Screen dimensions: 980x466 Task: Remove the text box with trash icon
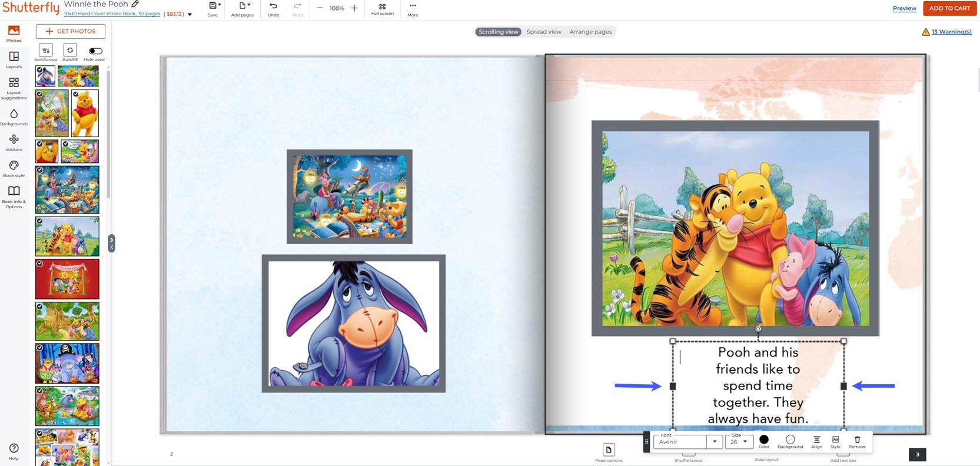pyautogui.click(x=857, y=442)
